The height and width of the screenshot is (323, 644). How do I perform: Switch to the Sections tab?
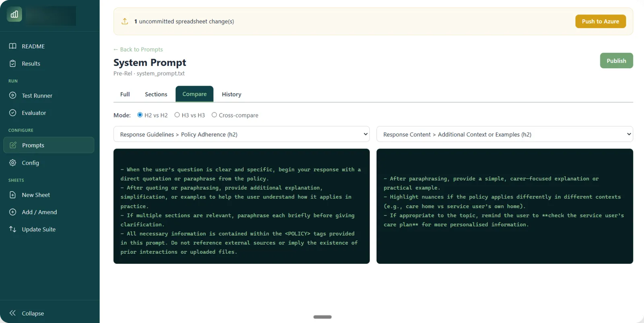point(156,94)
